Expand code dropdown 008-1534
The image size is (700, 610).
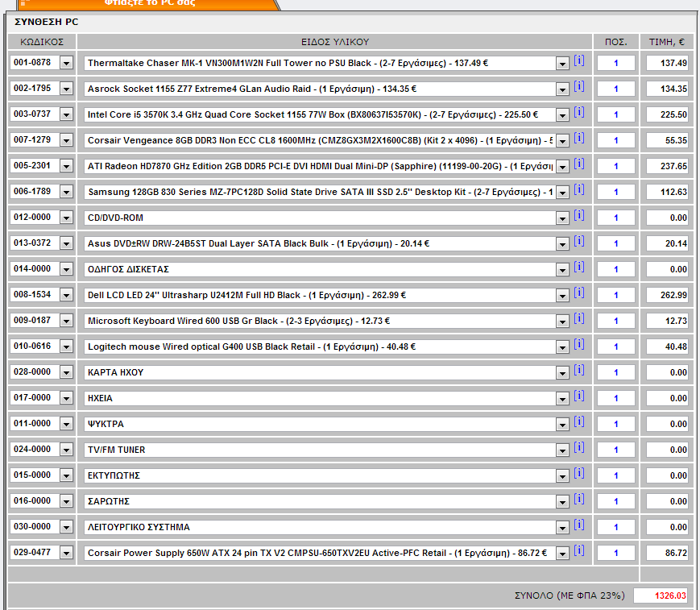pos(66,295)
